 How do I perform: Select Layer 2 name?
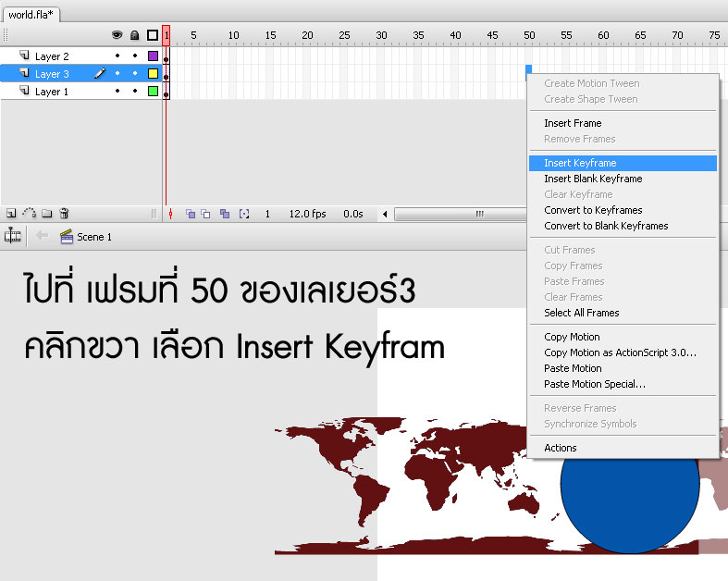(x=52, y=56)
